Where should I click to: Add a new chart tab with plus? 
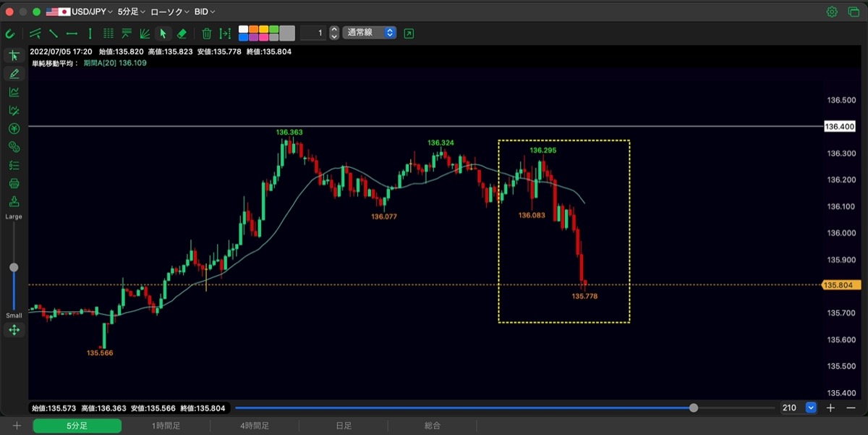click(16, 426)
